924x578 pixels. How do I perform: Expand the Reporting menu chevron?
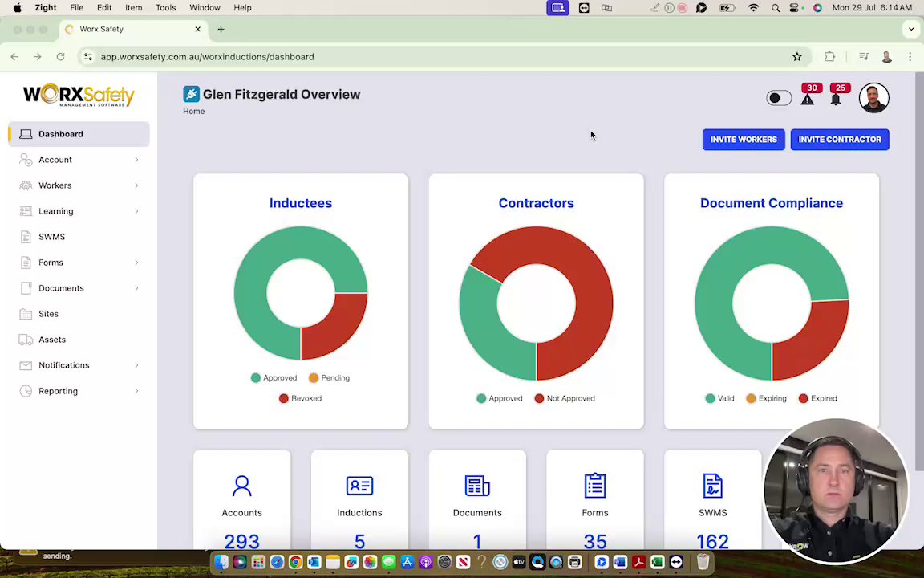pos(136,391)
